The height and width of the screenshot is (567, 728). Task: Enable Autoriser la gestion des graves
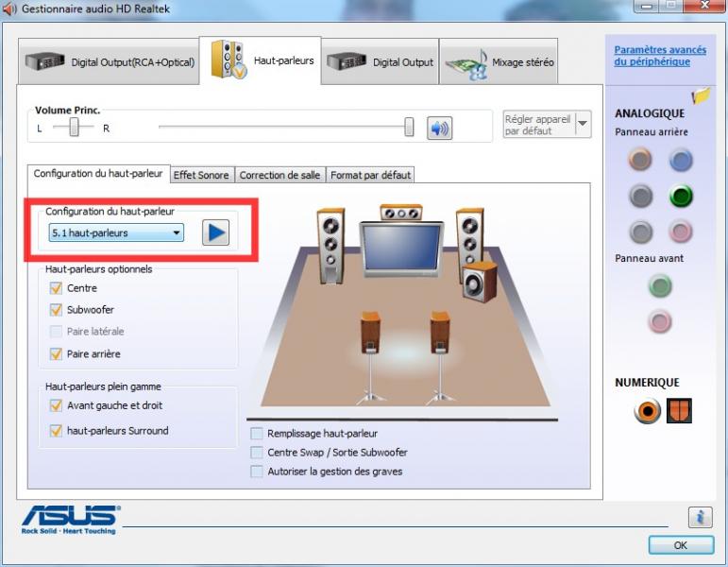tap(256, 472)
